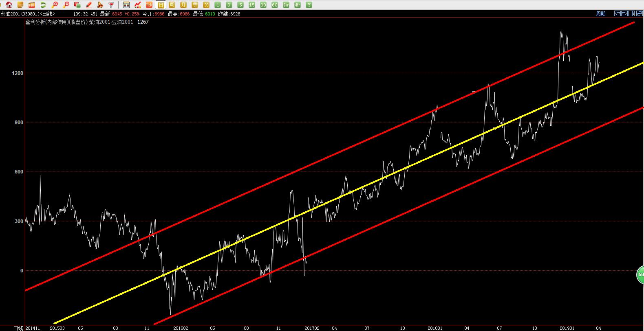The image size is (644, 331).
Task: Click the spread value 1267
Action: pyautogui.click(x=143, y=22)
